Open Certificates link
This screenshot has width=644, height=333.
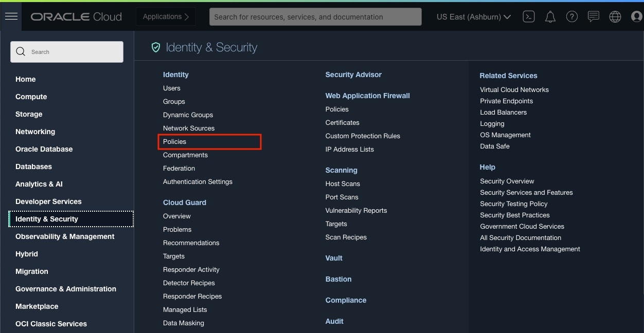(343, 123)
